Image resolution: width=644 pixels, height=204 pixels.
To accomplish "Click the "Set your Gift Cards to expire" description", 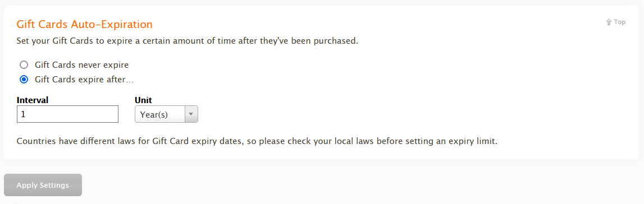I will [x=188, y=41].
